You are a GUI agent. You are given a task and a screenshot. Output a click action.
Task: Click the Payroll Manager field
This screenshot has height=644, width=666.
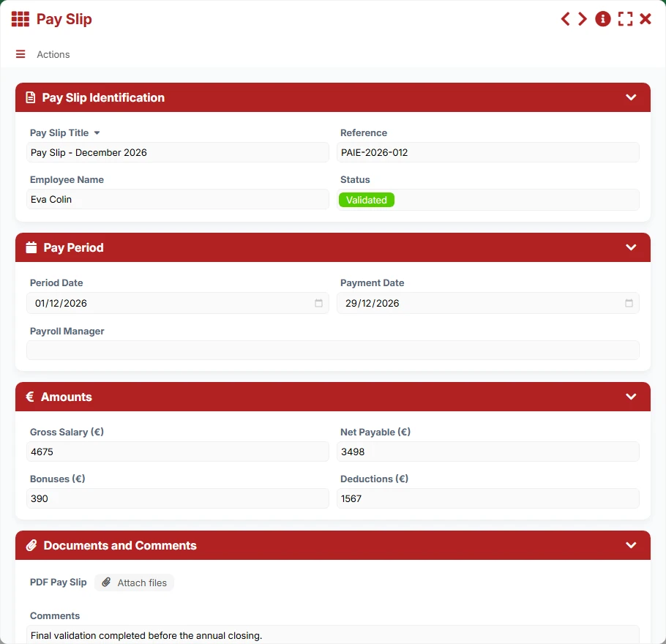332,350
